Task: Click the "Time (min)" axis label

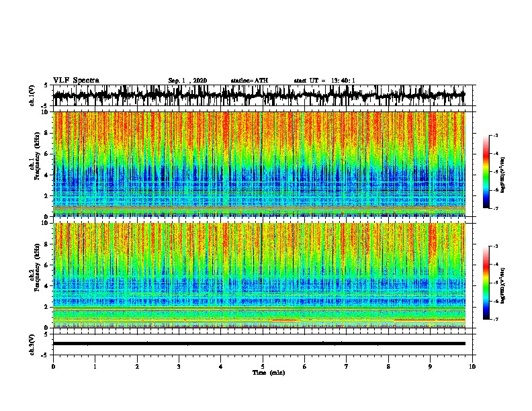Action: (269, 373)
